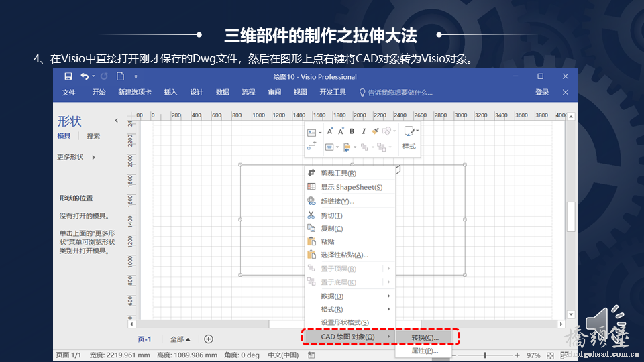Click the Decrease Font Size icon
Viewport: 644px width, 362px height.
click(x=341, y=131)
